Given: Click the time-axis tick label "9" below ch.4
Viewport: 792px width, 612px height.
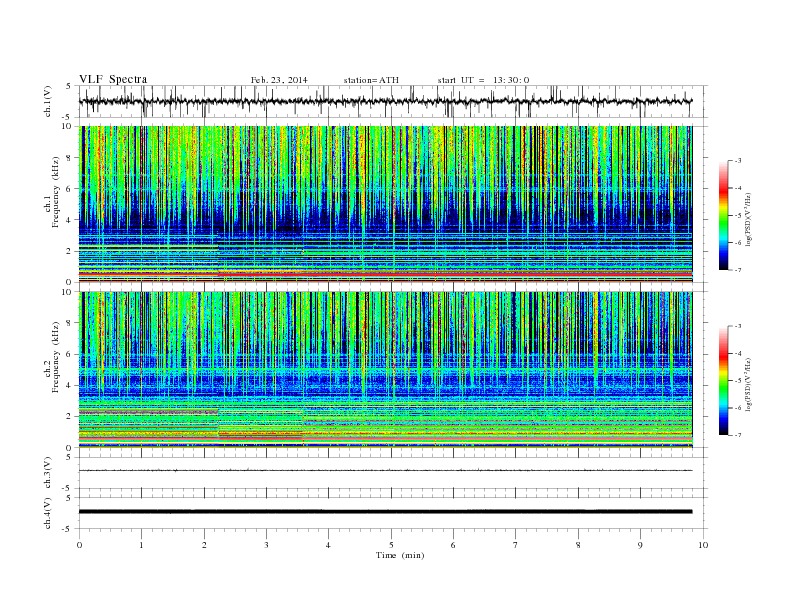Looking at the screenshot, I should (x=640, y=545).
